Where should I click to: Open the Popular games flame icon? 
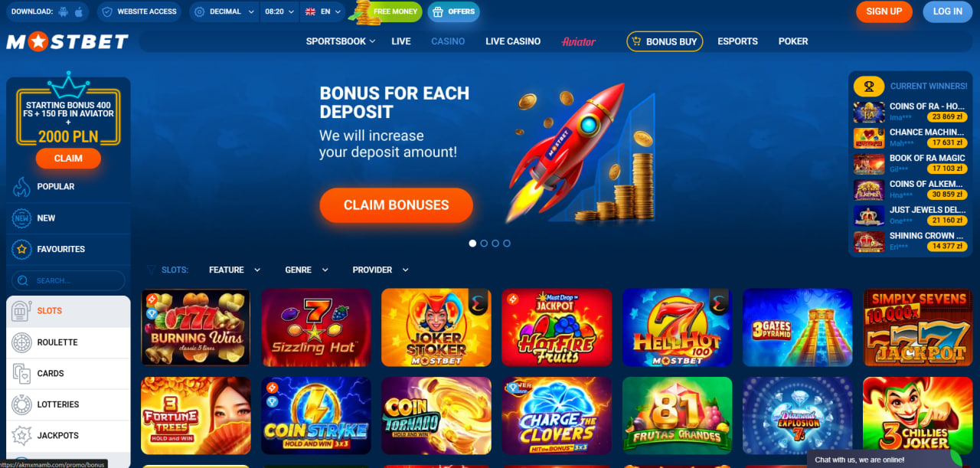(21, 187)
